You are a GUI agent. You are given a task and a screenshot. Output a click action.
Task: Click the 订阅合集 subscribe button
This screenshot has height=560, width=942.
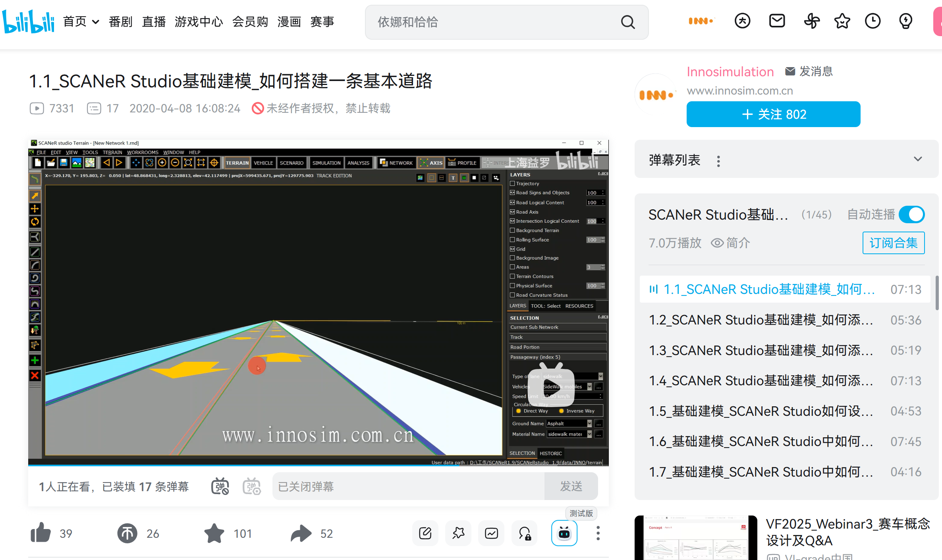pos(893,243)
